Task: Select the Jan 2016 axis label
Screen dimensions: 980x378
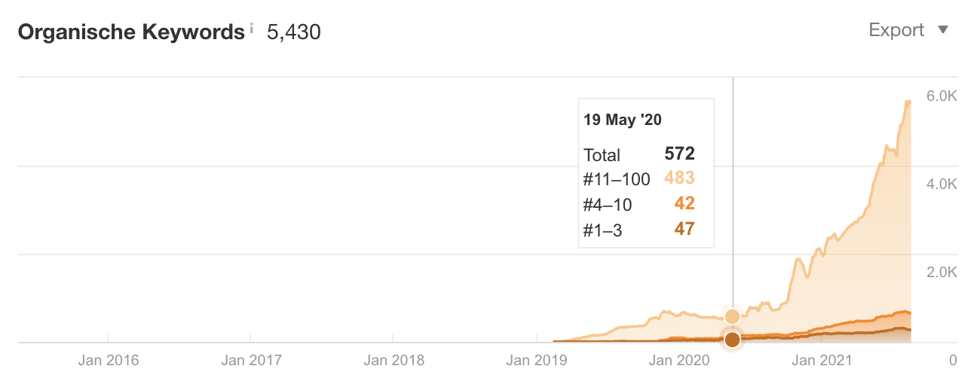Action: pyautogui.click(x=109, y=361)
